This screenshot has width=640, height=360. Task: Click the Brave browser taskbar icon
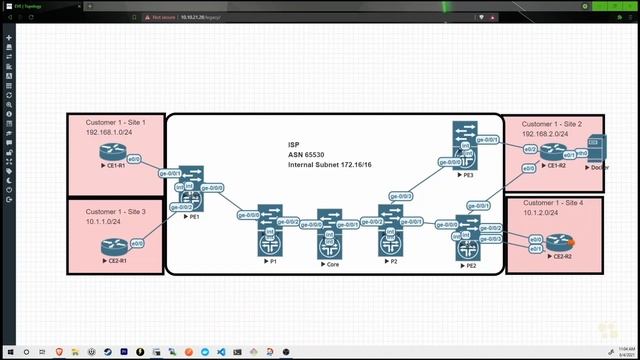point(59,352)
